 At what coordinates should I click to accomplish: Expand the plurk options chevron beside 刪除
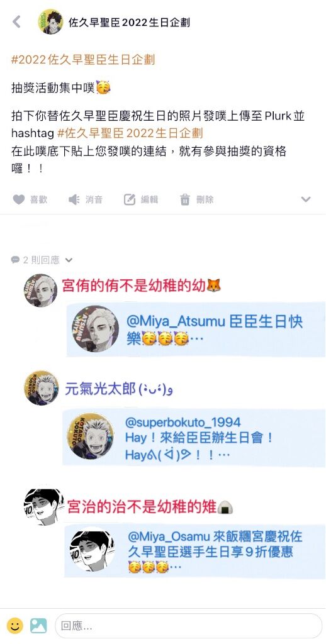coord(305,199)
